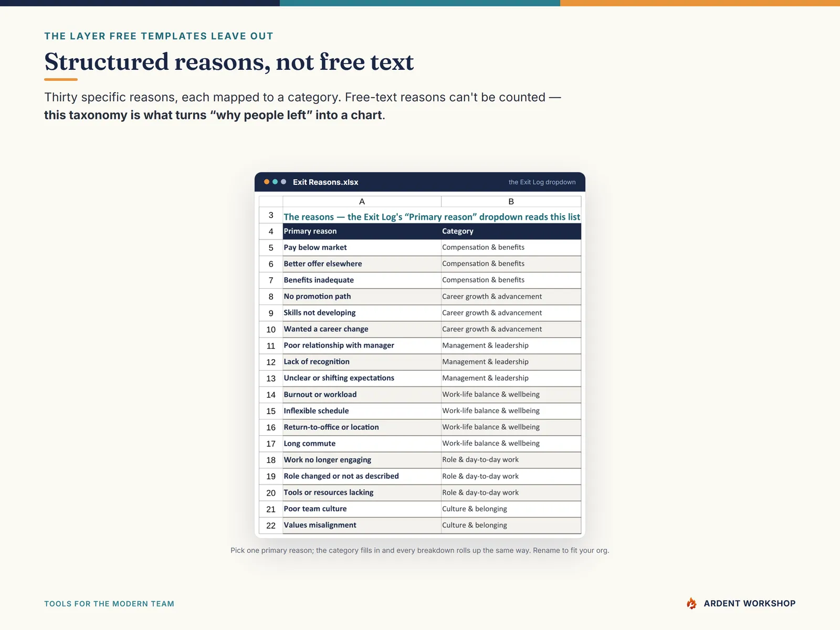This screenshot has height=630, width=840.
Task: Select the 'Long commute' cell
Action: (x=362, y=444)
